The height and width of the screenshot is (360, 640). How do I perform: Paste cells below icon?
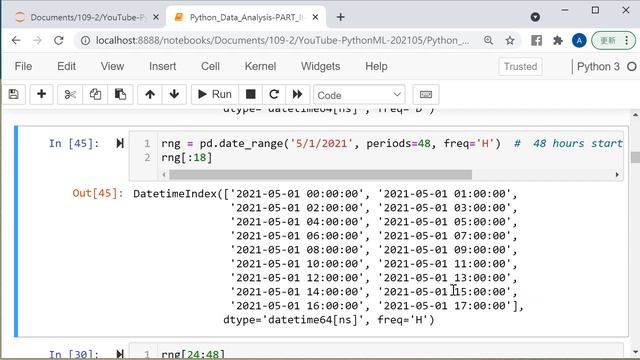tap(120, 94)
